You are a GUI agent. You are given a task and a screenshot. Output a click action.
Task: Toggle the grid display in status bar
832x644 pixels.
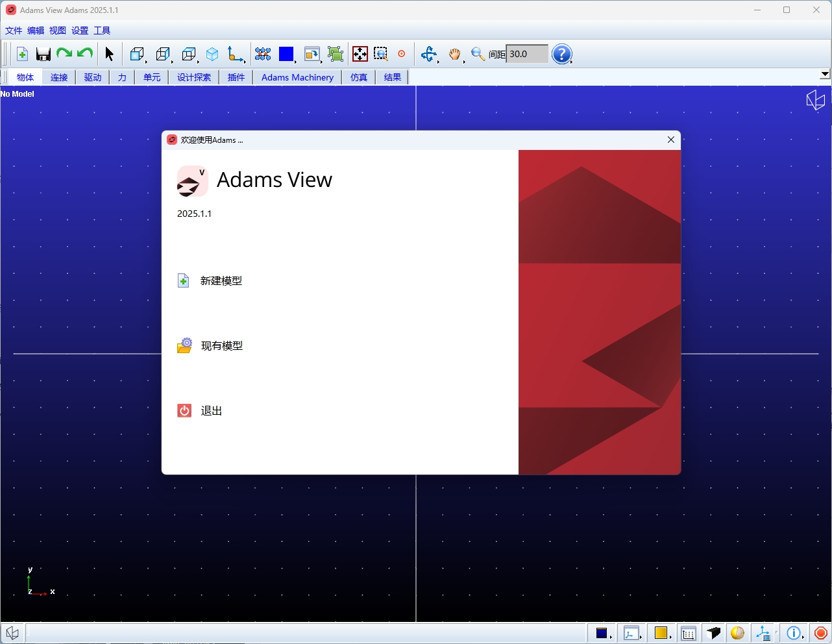coord(689,633)
